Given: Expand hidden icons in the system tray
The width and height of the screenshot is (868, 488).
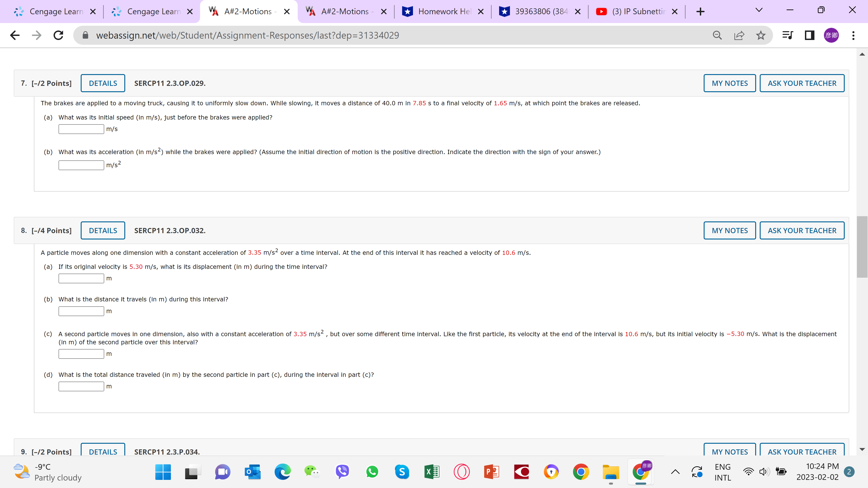Looking at the screenshot, I should point(675,472).
